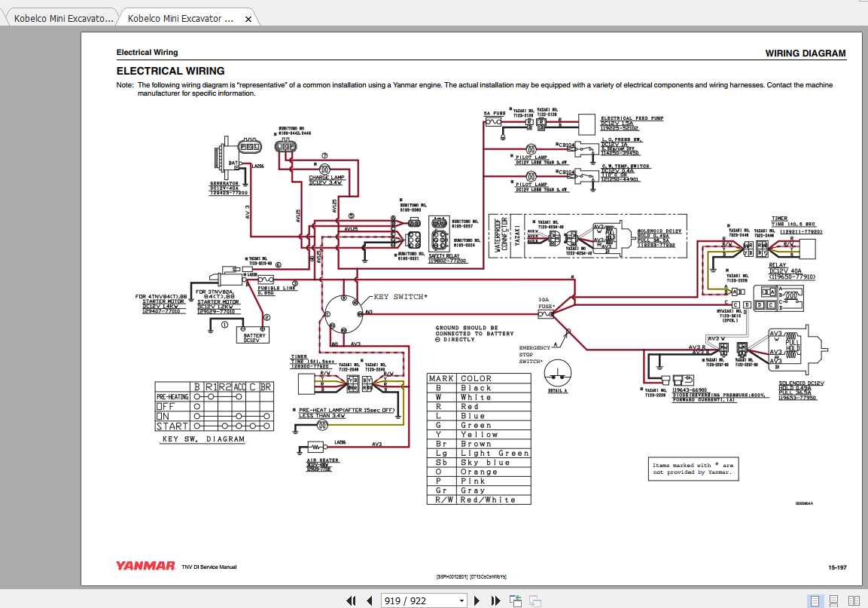The height and width of the screenshot is (608, 868).
Task: Click the MARK column header
Action: (x=441, y=378)
